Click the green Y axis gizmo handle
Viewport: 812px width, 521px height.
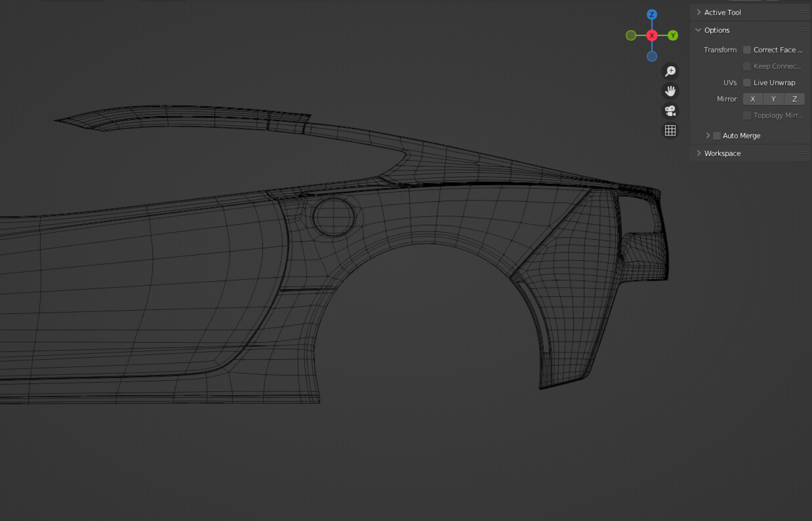tap(673, 35)
